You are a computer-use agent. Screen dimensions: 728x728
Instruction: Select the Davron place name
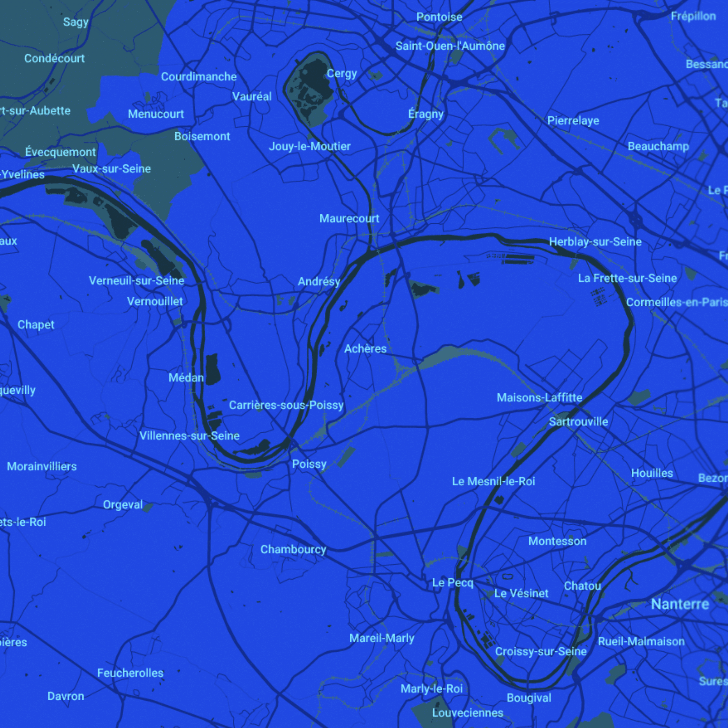66,696
